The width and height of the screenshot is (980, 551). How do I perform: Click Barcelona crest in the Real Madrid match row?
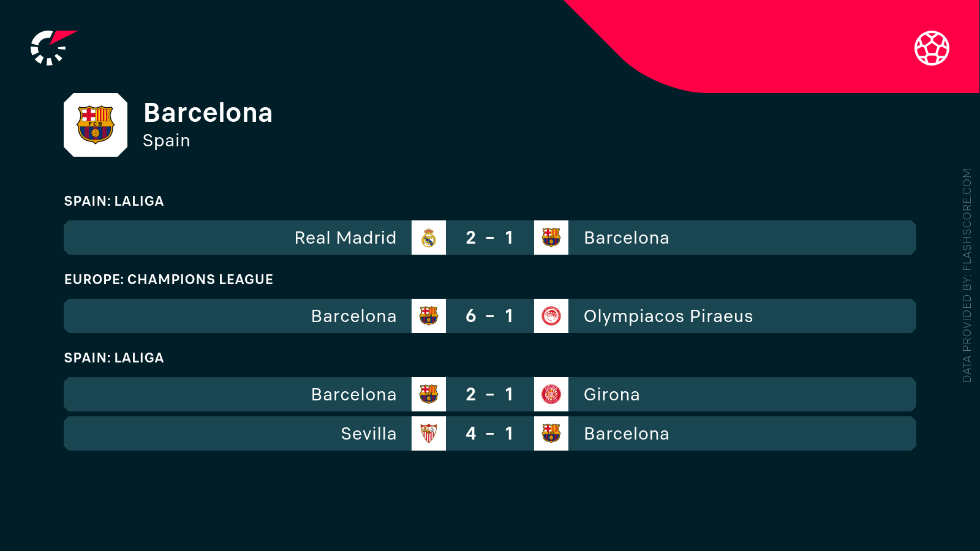click(x=551, y=238)
